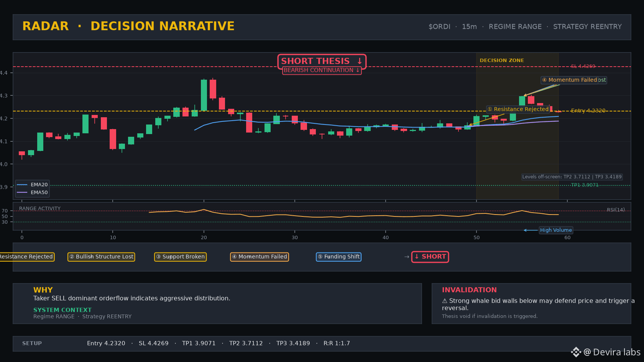Click the SYSTEM CONTEXT heading
Image resolution: width=644 pixels, height=362 pixels.
[x=62, y=310]
